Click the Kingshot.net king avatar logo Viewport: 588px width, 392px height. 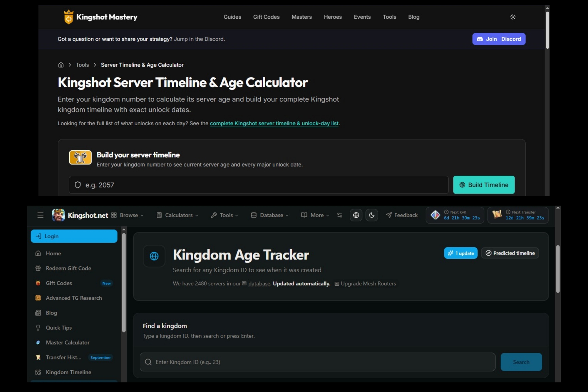pyautogui.click(x=58, y=215)
